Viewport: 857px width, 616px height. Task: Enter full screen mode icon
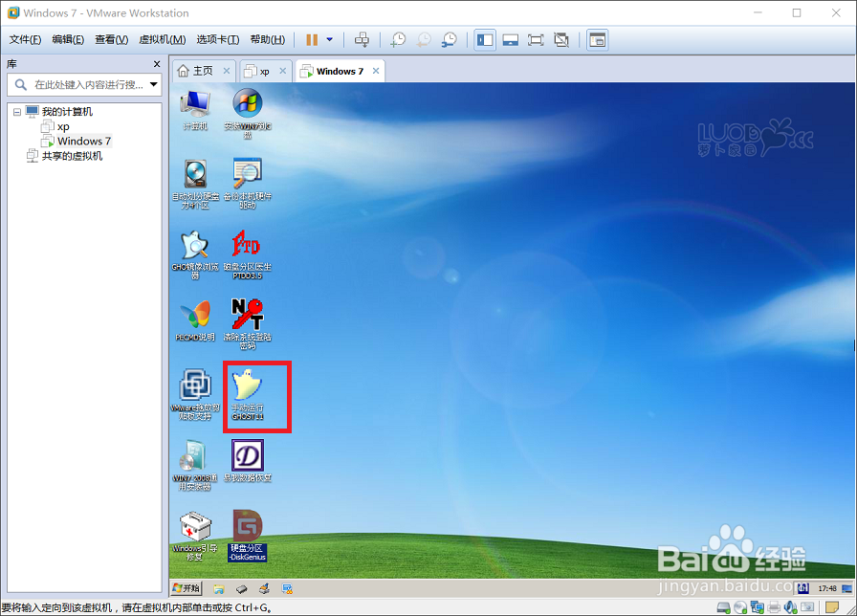tap(536, 40)
